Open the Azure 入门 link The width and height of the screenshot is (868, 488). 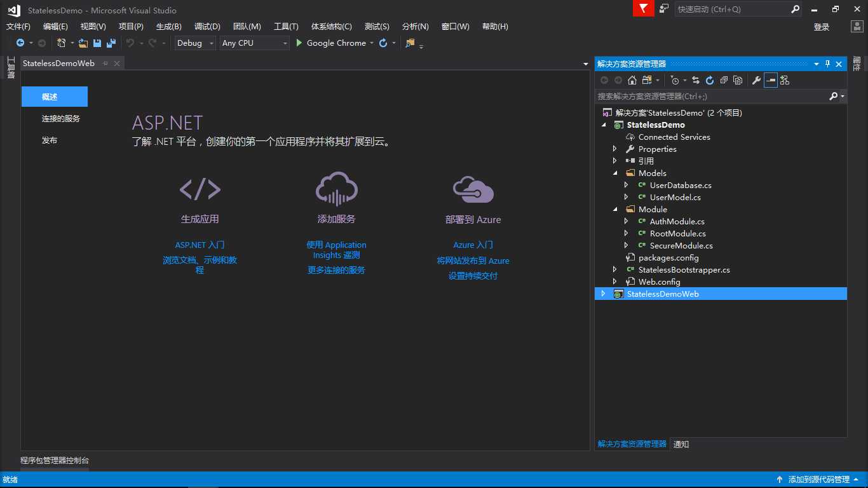(473, 245)
